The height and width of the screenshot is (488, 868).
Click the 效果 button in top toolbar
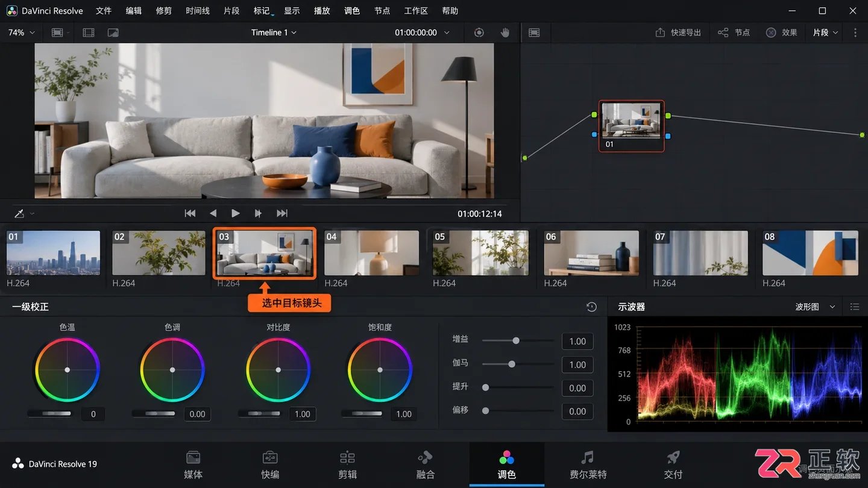(x=782, y=33)
